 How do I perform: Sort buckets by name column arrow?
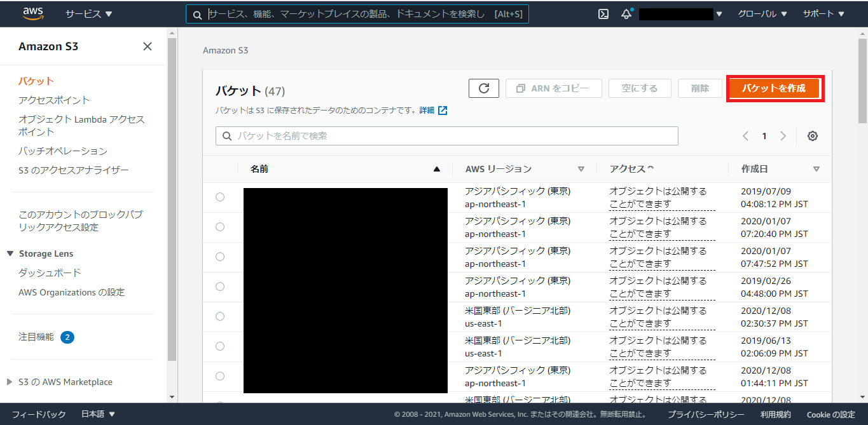(436, 169)
